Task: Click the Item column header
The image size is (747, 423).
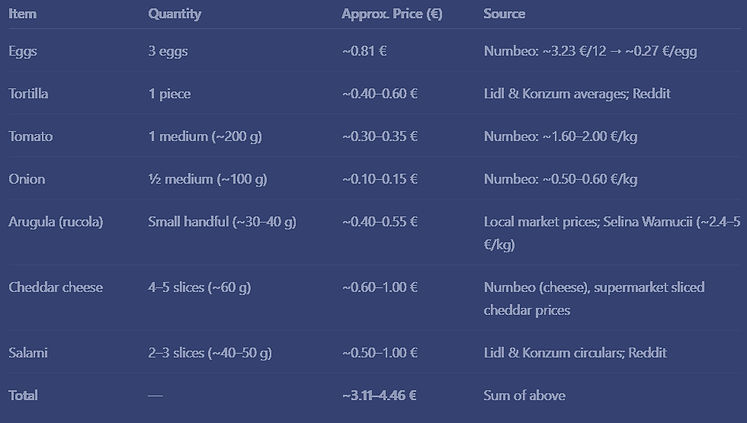Action: tap(23, 14)
